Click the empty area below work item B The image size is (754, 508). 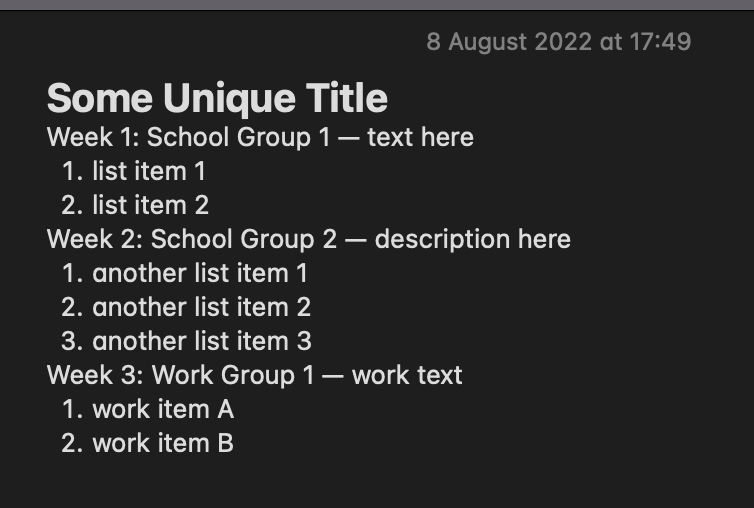(x=377, y=483)
